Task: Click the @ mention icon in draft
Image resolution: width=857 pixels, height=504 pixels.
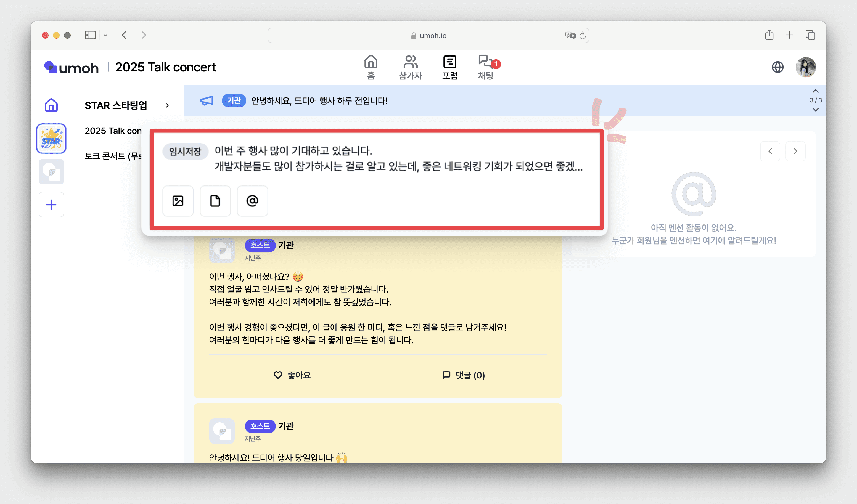Action: tap(252, 201)
